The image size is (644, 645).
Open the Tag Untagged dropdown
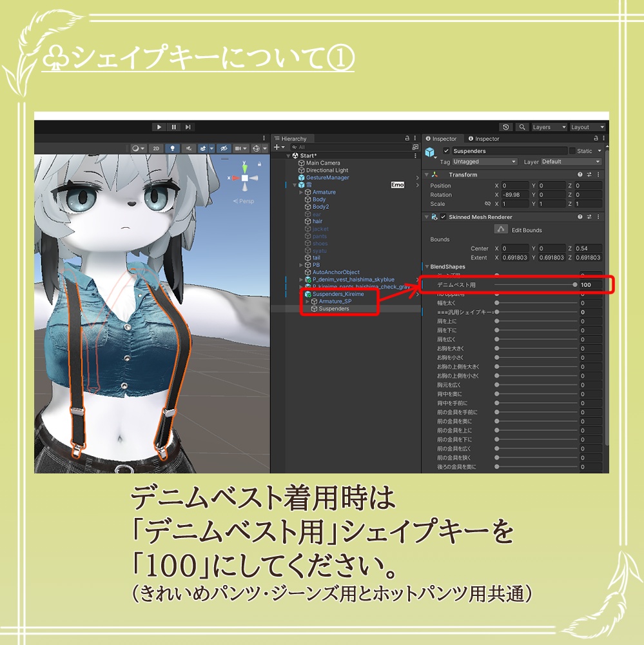click(x=484, y=162)
